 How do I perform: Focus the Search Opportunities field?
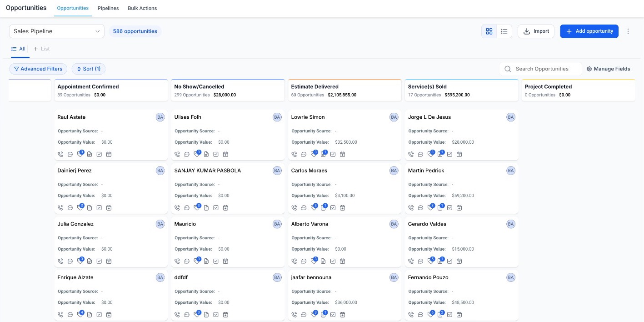coord(541,69)
